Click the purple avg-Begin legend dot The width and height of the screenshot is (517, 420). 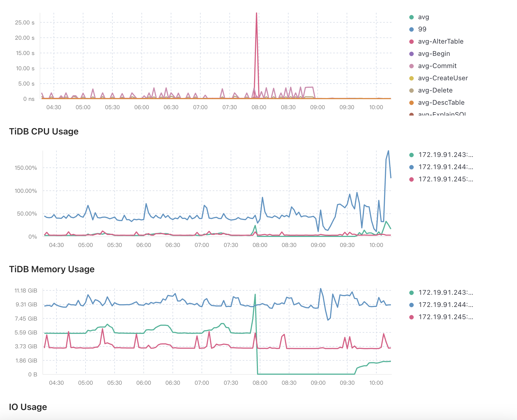click(411, 54)
